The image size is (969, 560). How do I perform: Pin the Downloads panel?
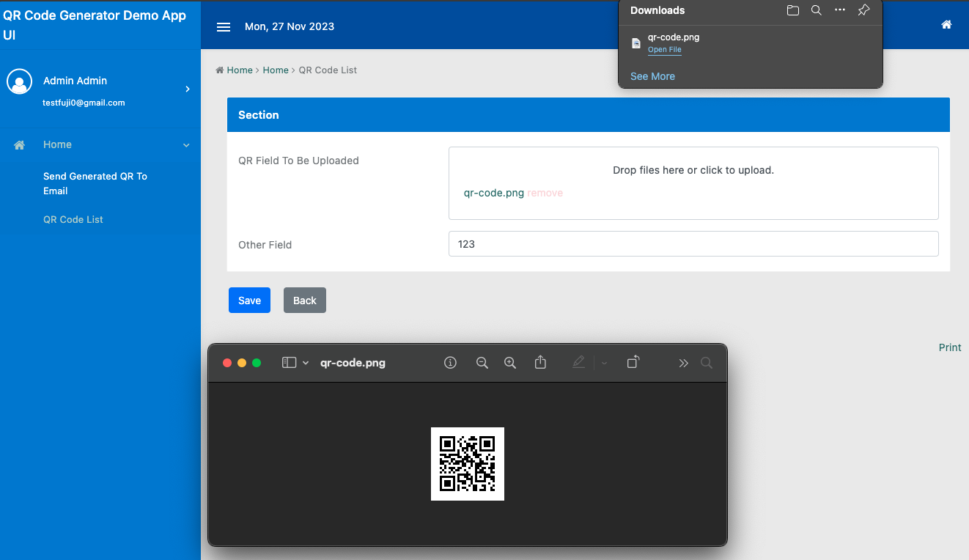863,10
